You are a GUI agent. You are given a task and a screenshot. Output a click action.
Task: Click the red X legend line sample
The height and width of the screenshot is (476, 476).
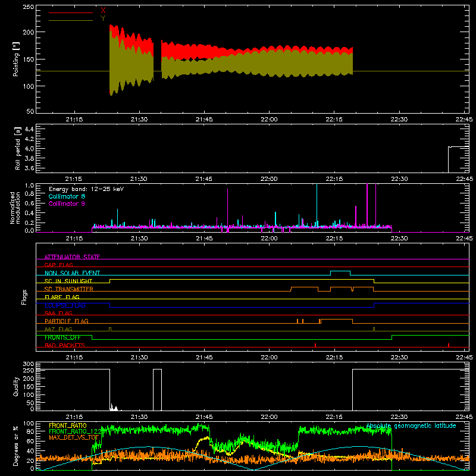(71, 12)
